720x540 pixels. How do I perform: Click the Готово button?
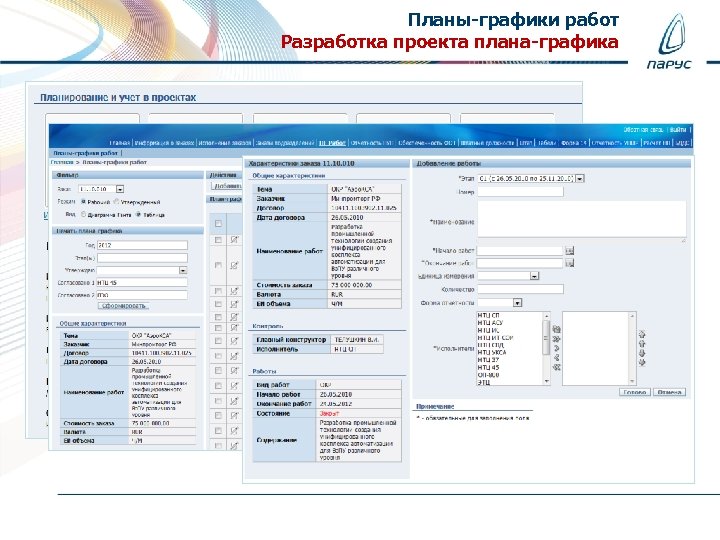coord(635,392)
